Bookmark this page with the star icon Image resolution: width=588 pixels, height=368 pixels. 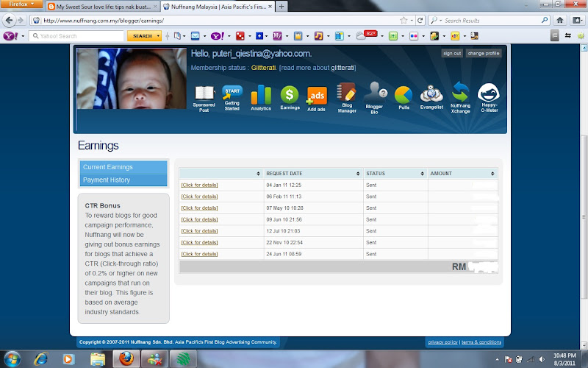click(404, 21)
